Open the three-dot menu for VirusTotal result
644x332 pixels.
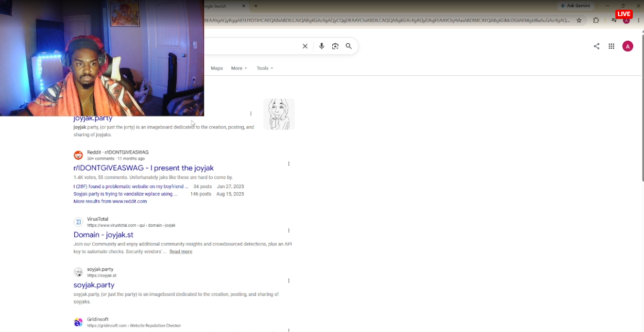pos(288,231)
